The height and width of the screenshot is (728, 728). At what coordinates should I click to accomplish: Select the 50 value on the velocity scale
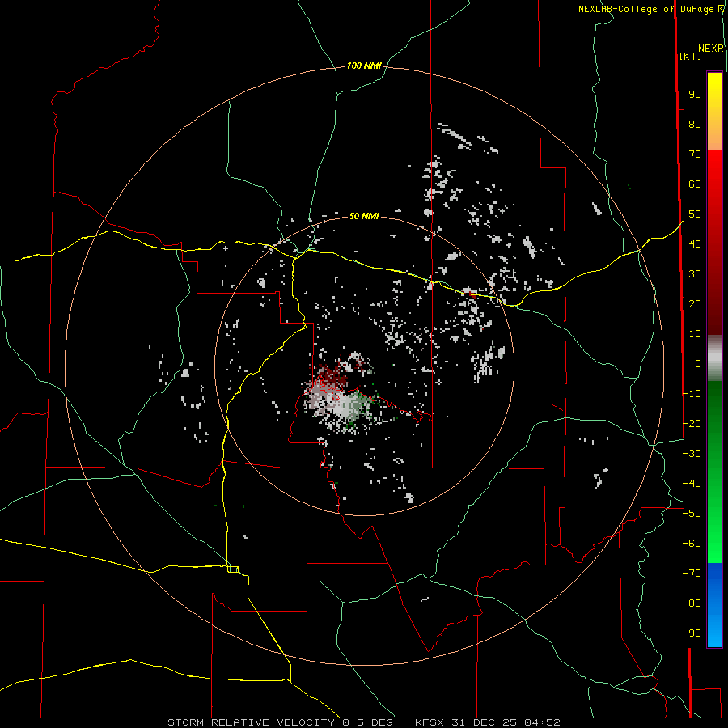pos(695,214)
